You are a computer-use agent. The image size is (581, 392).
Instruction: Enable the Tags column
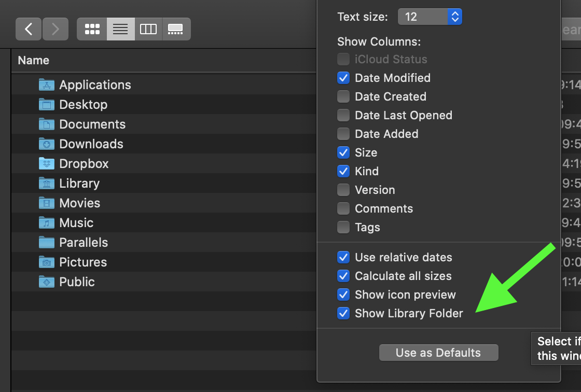point(343,227)
